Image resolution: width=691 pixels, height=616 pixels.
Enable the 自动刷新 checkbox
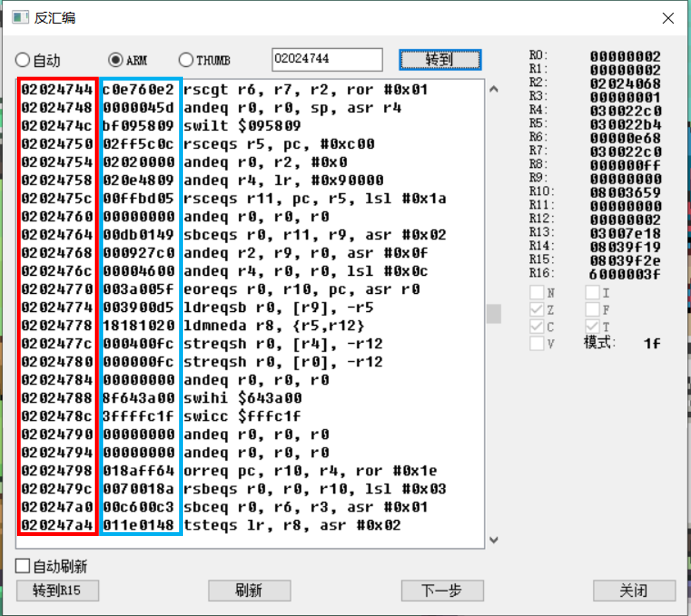pyautogui.click(x=51, y=565)
